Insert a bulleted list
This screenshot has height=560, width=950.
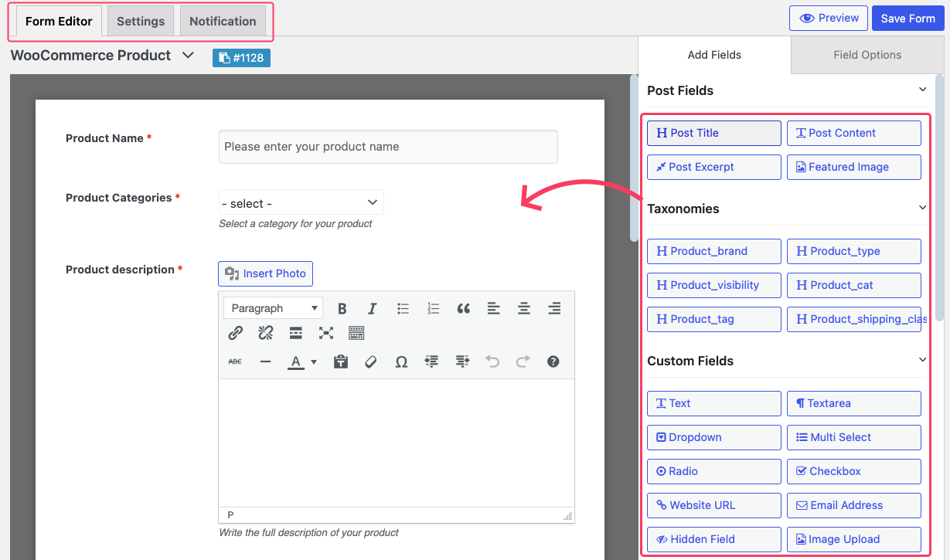403,308
